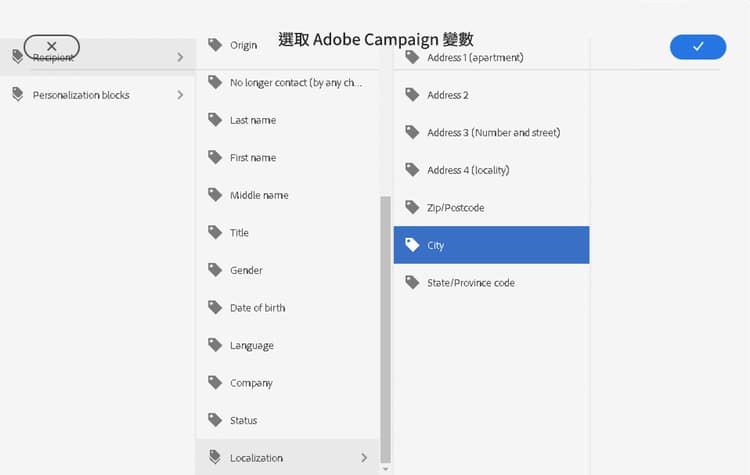This screenshot has height=475, width=750.
Task: Click the tag icon beside Status
Action: 215,420
